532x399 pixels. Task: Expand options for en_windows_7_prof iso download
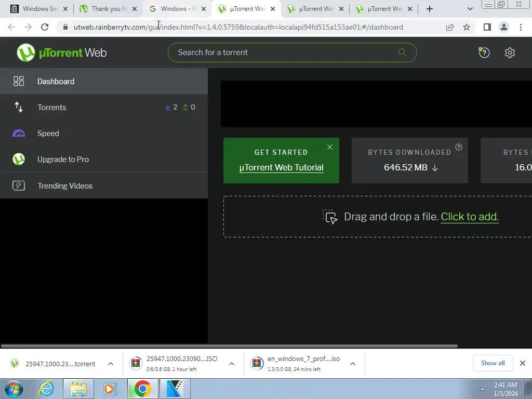(x=353, y=364)
